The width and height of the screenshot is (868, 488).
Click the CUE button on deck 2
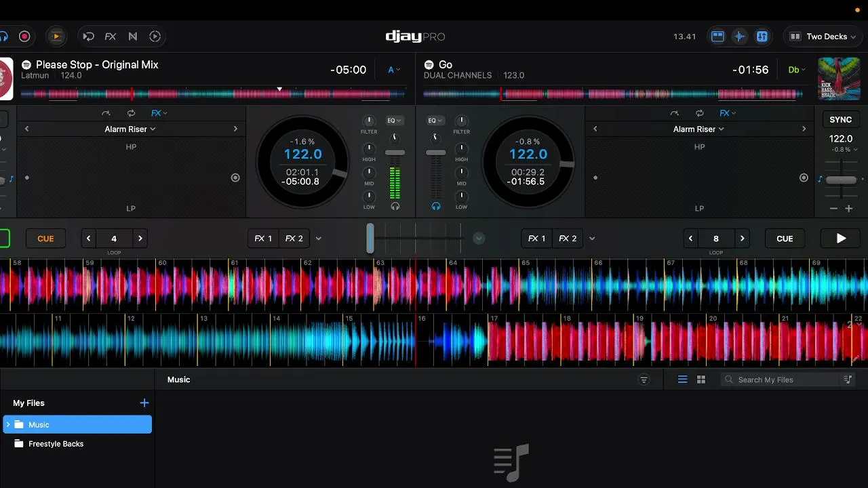click(785, 239)
